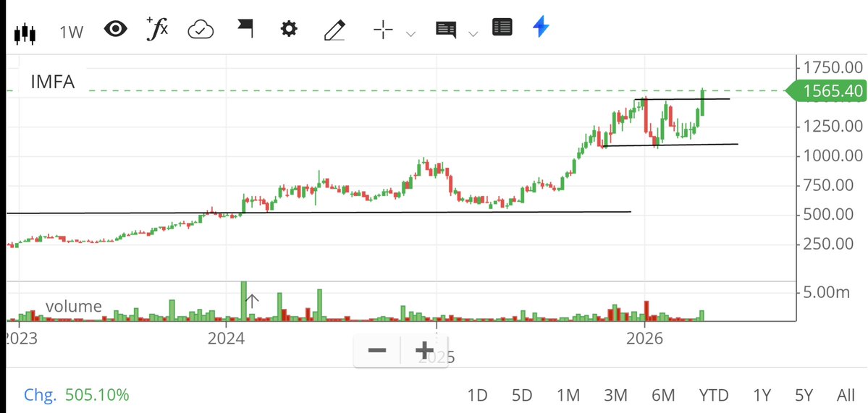Image resolution: width=868 pixels, height=413 pixels.
Task: Open the news list panel icon
Action: tap(502, 27)
